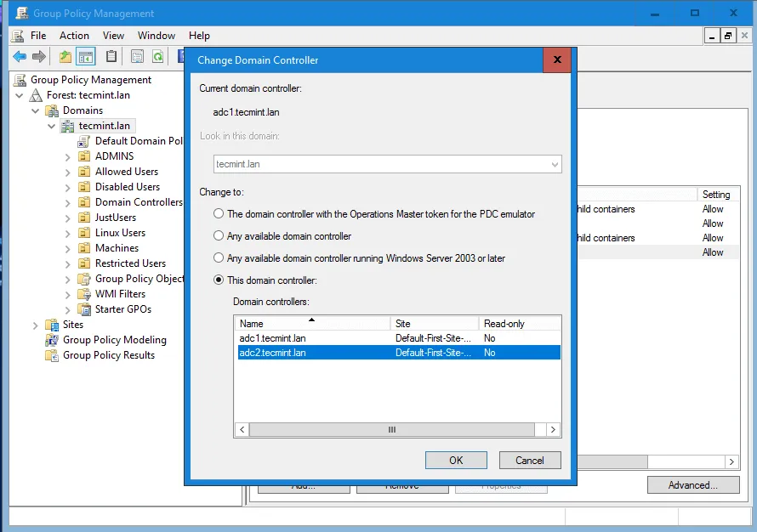Expand the Sites tree node
Image resolution: width=757 pixels, height=532 pixels.
pyautogui.click(x=34, y=325)
